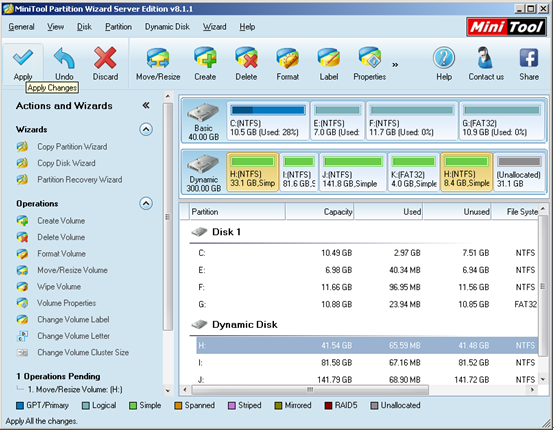
Task: Select K:(FAT32) 4.0 GB volume block
Action: (414, 172)
